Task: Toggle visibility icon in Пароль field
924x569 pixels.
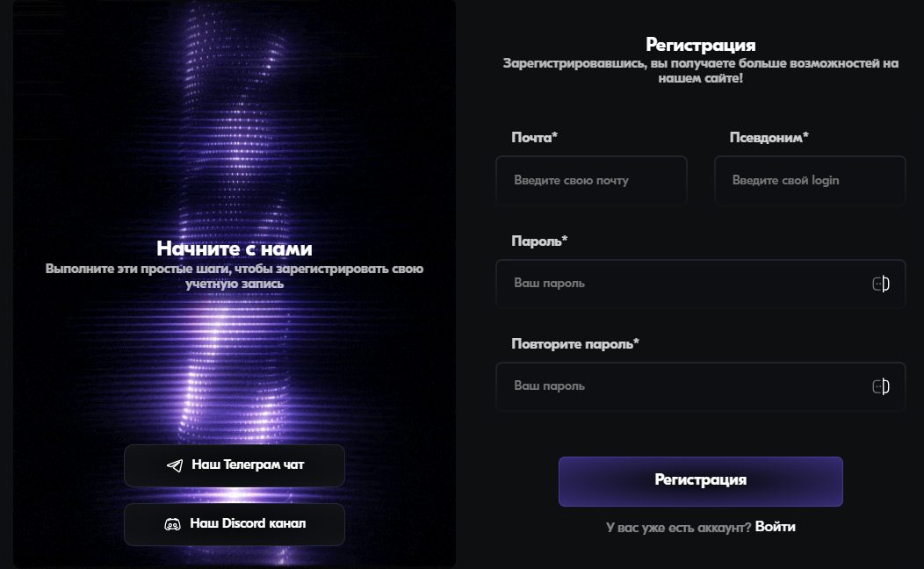Action: tap(881, 284)
